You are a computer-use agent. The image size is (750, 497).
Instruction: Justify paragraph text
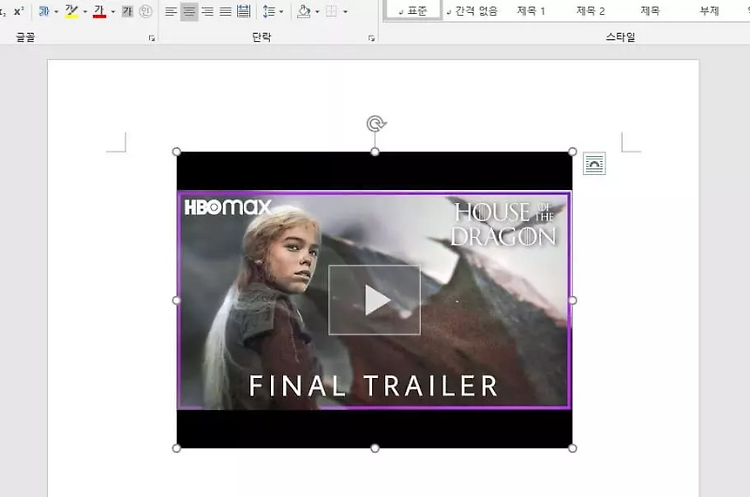[x=226, y=11]
